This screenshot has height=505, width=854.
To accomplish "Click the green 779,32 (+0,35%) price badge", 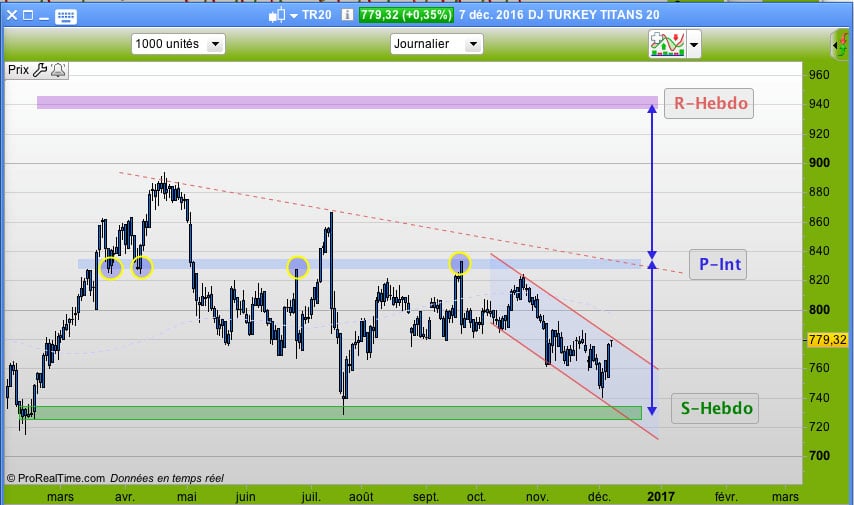I will [406, 15].
